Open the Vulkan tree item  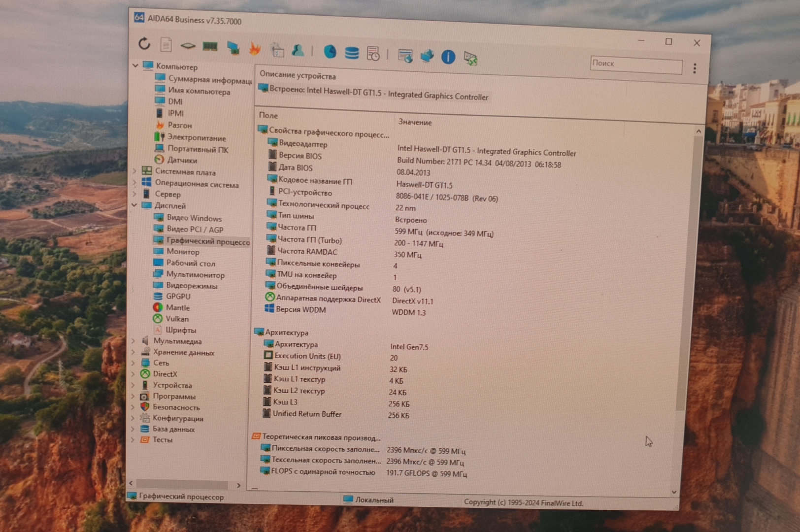click(170, 319)
